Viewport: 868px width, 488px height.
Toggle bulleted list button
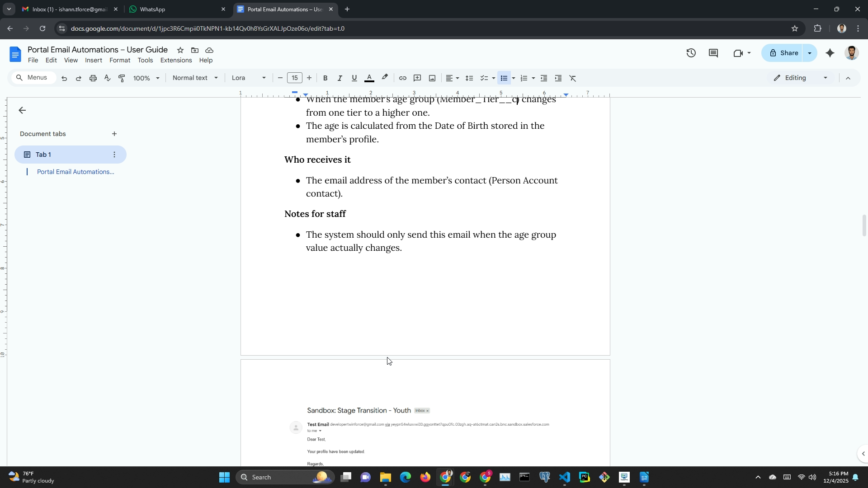[x=504, y=78]
